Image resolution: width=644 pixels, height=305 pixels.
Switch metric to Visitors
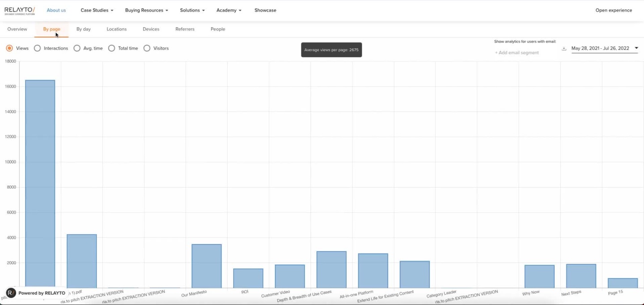147,48
